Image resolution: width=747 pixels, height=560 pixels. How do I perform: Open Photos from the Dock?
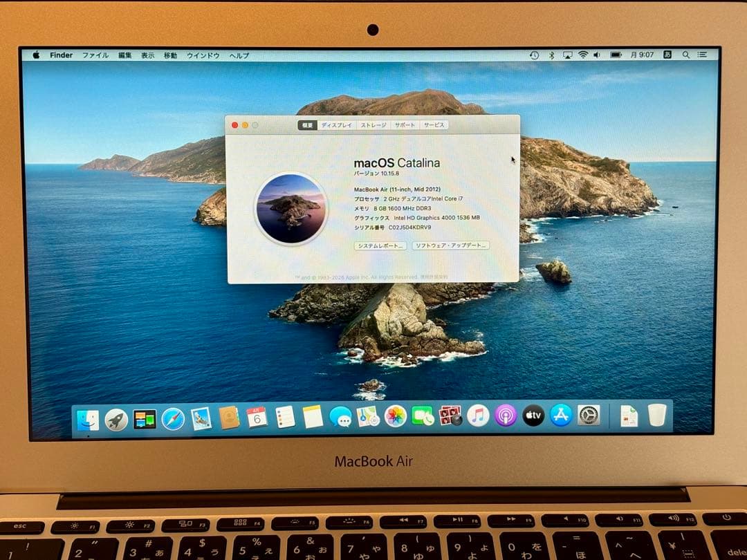[x=393, y=418]
